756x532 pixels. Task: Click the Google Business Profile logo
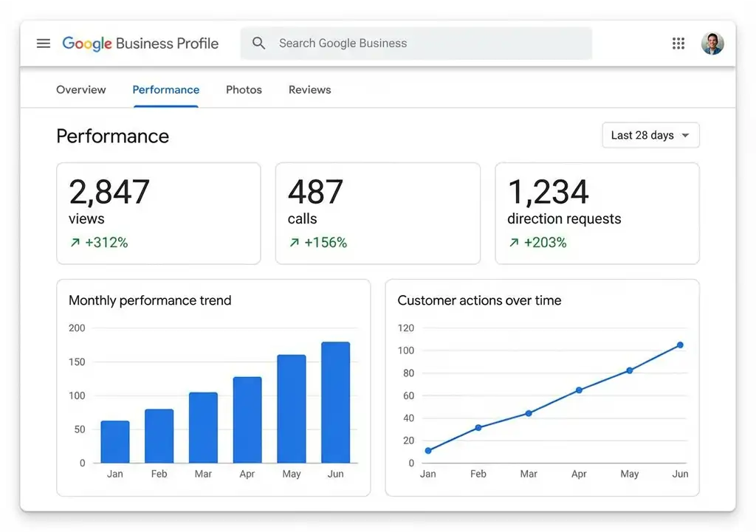[140, 44]
